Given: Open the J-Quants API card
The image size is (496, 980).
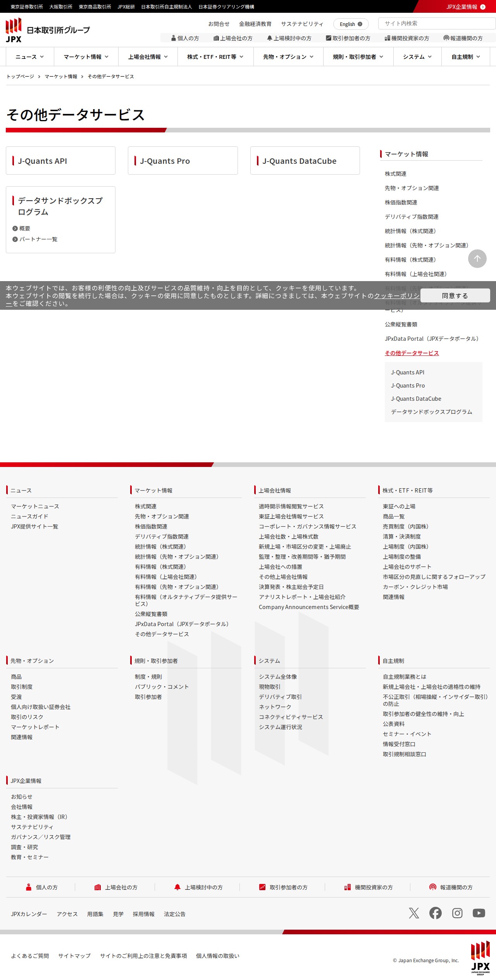Looking at the screenshot, I should (x=60, y=161).
